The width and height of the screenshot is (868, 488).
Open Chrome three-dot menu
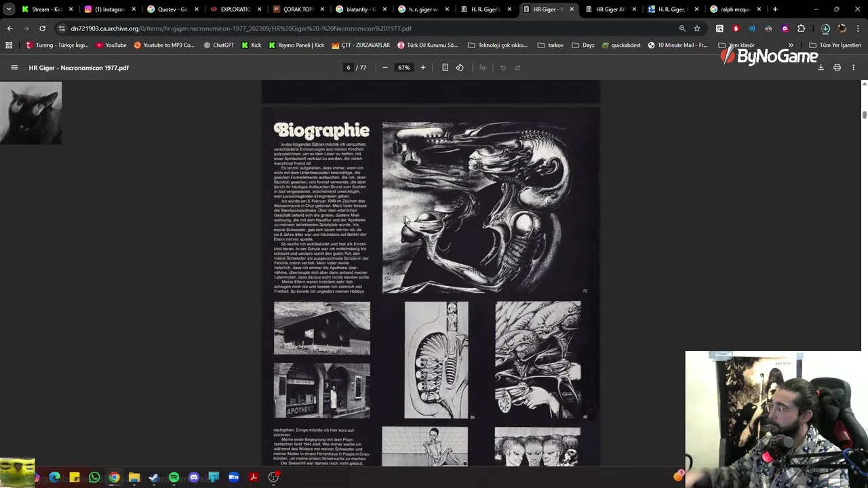point(858,28)
